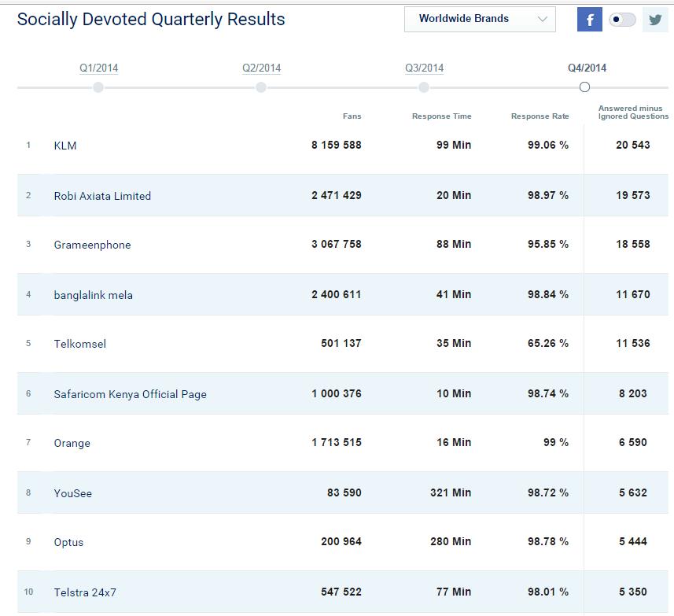Screen dimensions: 674x616
Task: Click the Q4/2014 quarter label
Action: [587, 68]
